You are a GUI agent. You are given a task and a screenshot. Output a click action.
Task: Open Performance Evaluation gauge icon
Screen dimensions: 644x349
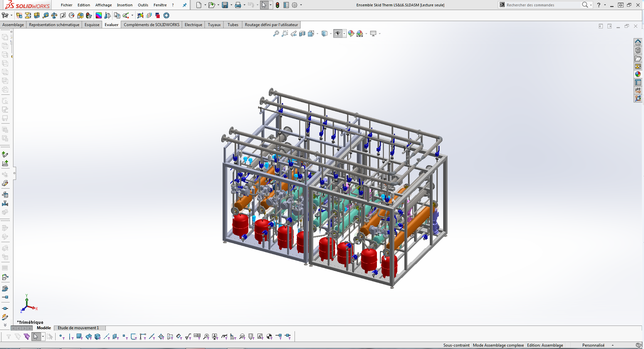[71, 15]
